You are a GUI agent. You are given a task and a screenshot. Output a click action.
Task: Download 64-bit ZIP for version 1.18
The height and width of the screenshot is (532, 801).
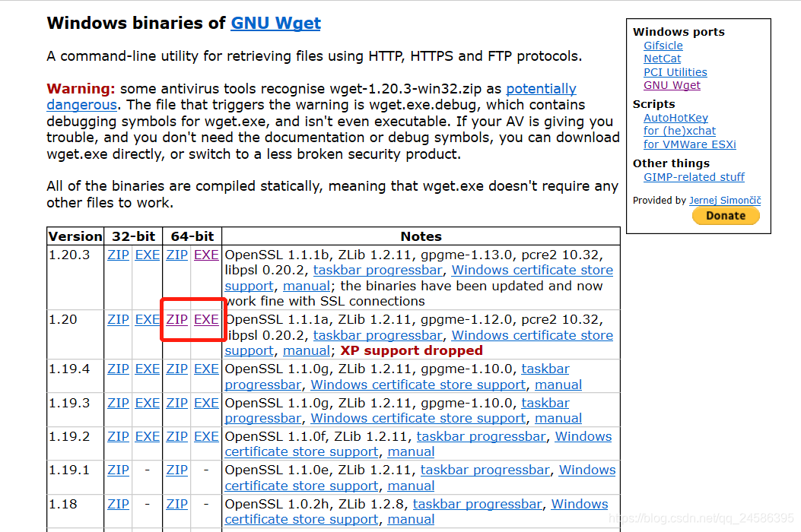[x=176, y=505]
